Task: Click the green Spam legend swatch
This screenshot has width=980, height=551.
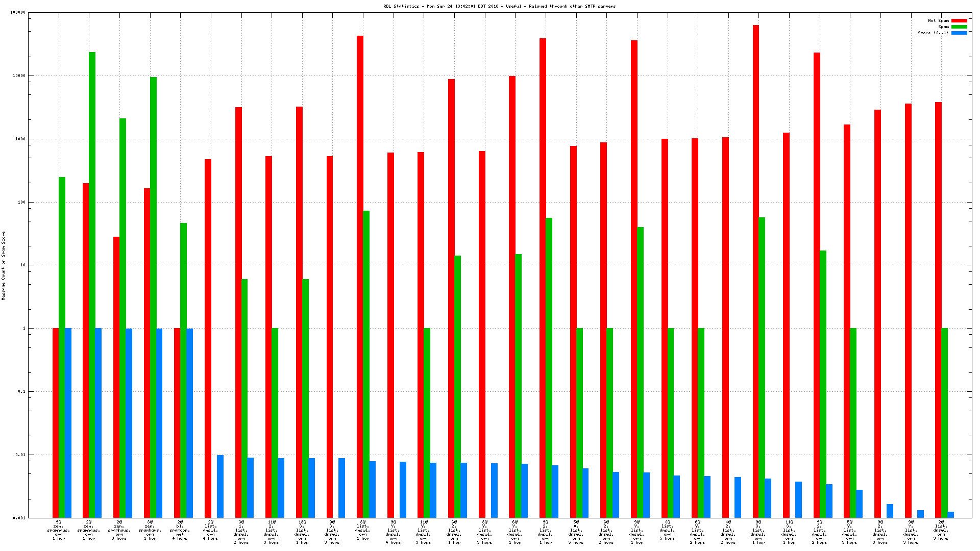Action: click(x=959, y=27)
